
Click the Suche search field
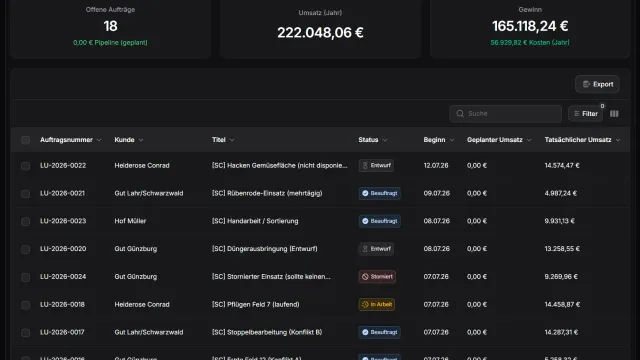(x=505, y=113)
